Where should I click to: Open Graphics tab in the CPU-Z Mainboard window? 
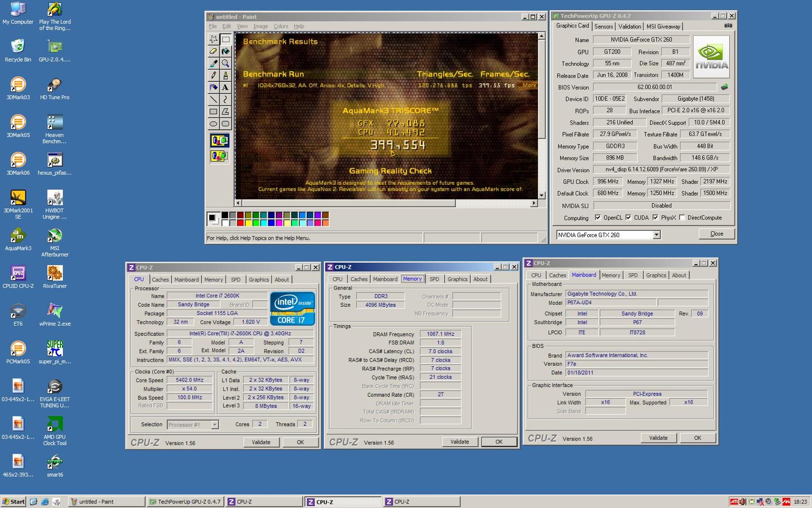pos(656,275)
